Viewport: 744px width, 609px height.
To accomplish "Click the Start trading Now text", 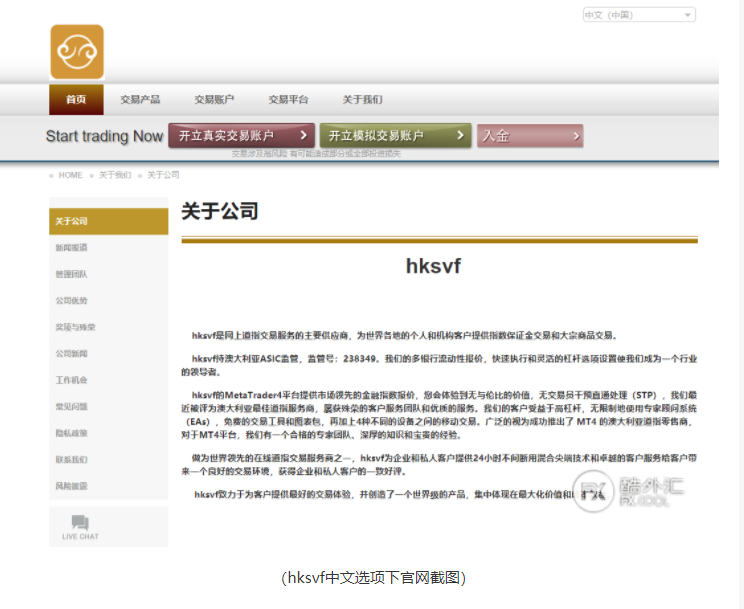I will [104, 136].
